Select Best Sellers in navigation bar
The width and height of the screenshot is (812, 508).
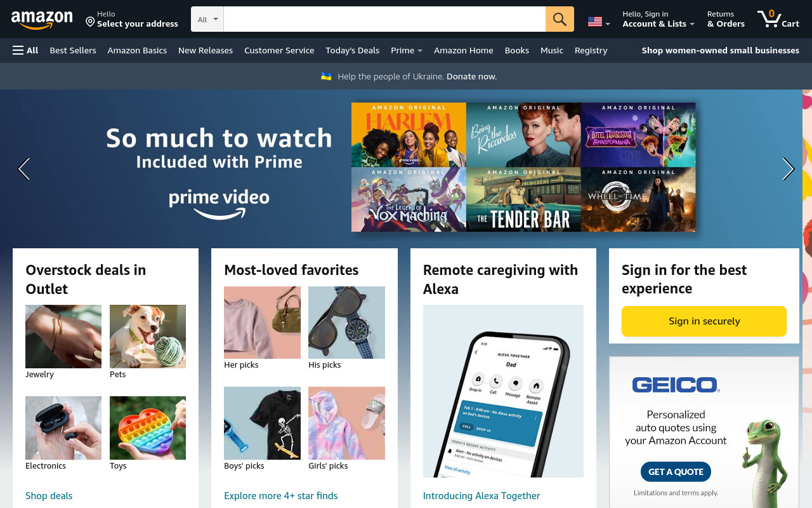pos(73,50)
